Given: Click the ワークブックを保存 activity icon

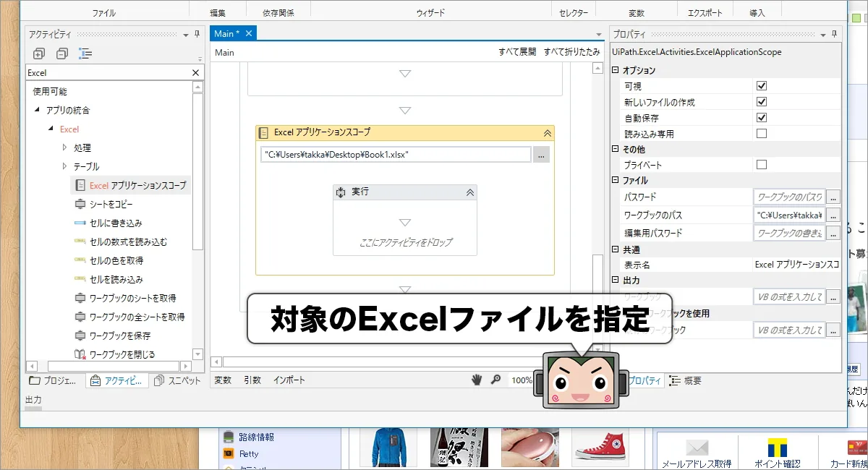Looking at the screenshot, I should 80,336.
